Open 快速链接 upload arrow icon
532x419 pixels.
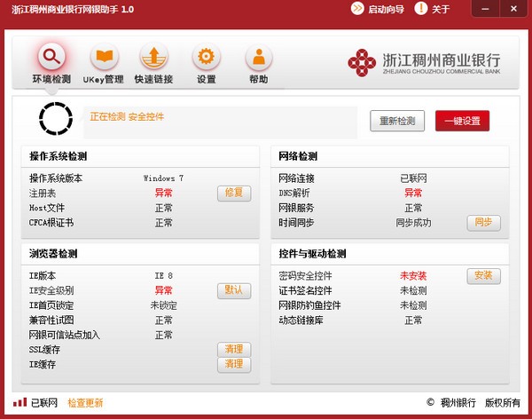pyautogui.click(x=153, y=57)
